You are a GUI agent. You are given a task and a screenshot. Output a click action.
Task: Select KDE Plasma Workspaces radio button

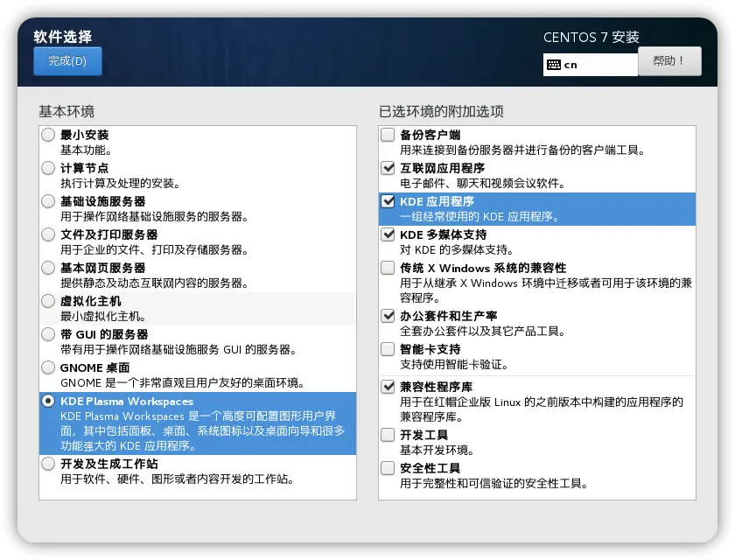(x=48, y=401)
